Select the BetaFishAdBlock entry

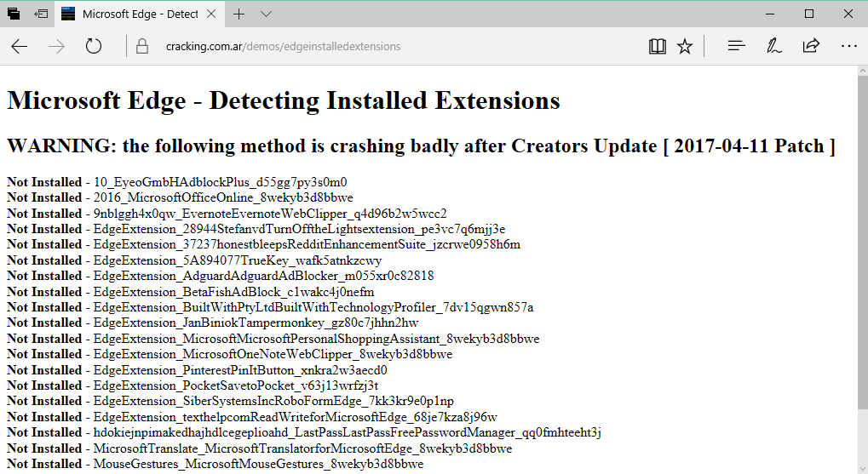click(191, 292)
